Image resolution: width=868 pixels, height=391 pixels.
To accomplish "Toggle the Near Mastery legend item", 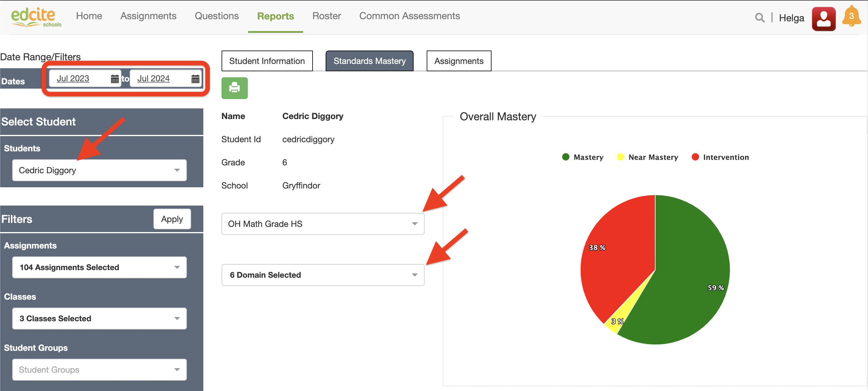I will (647, 157).
